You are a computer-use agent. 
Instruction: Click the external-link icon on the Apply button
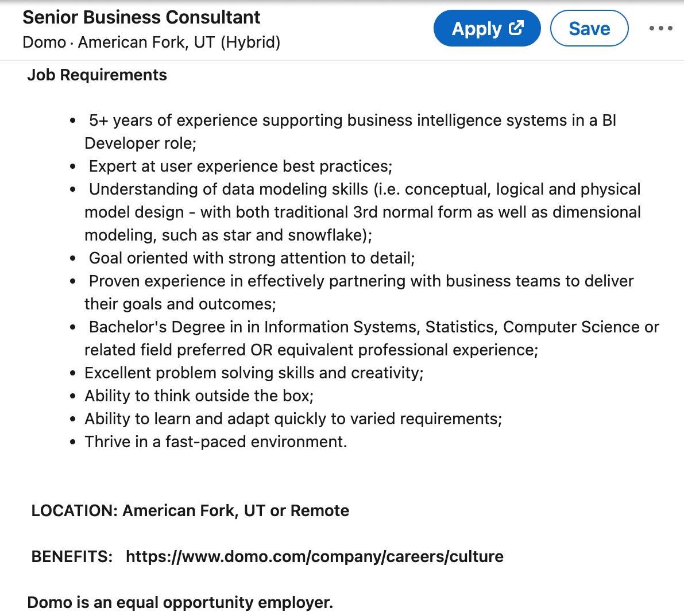coord(516,26)
